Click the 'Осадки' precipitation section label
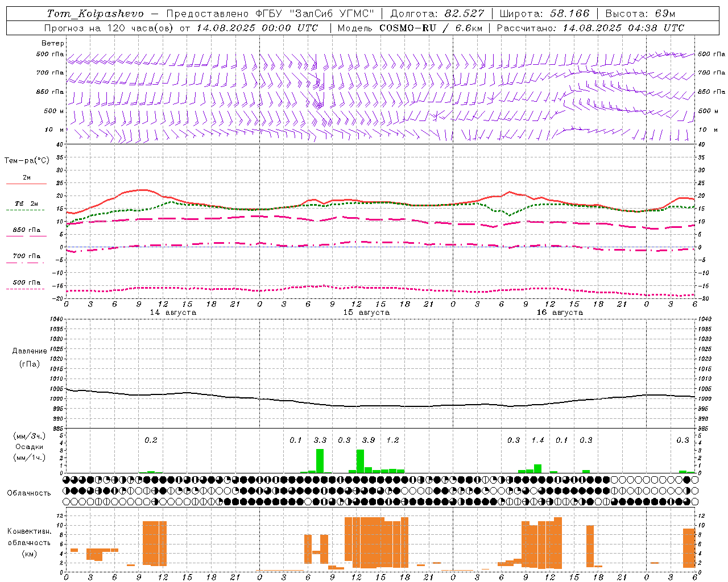The width and height of the screenshot is (728, 582). [30, 447]
